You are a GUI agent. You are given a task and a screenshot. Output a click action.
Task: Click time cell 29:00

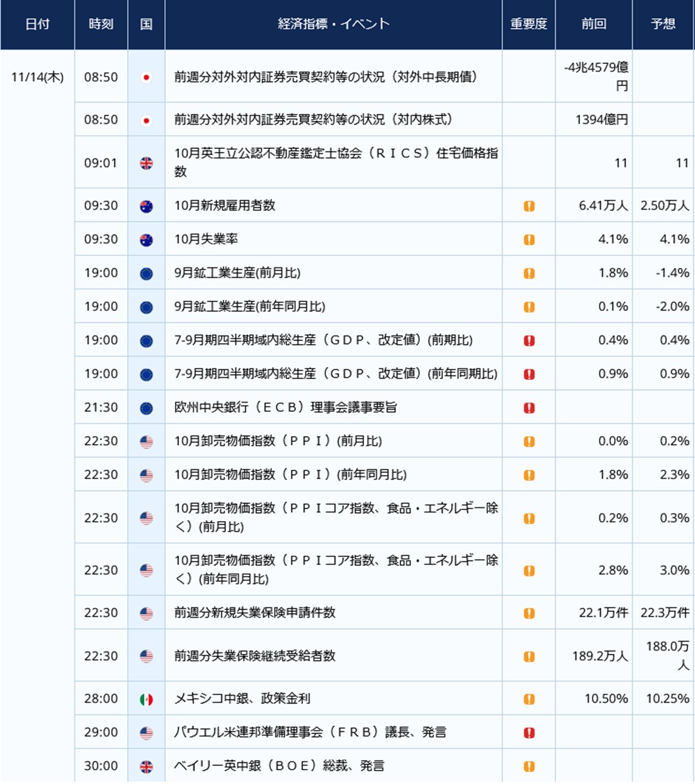[101, 732]
